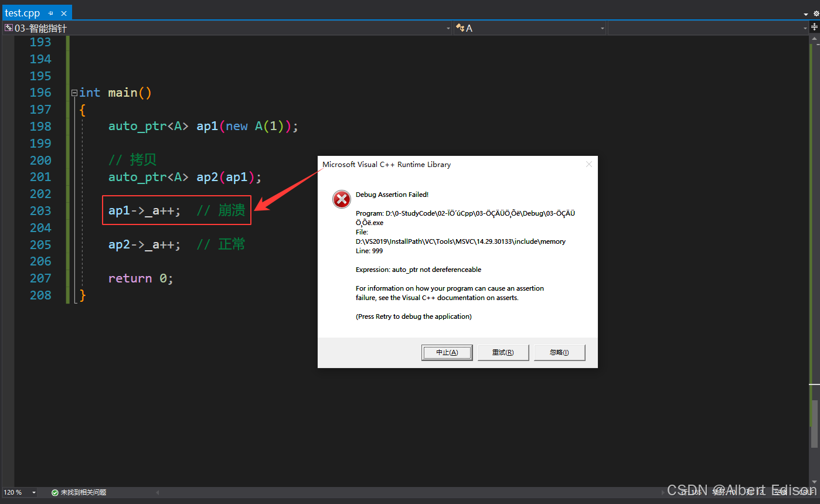Close the test.cpp tab

64,13
